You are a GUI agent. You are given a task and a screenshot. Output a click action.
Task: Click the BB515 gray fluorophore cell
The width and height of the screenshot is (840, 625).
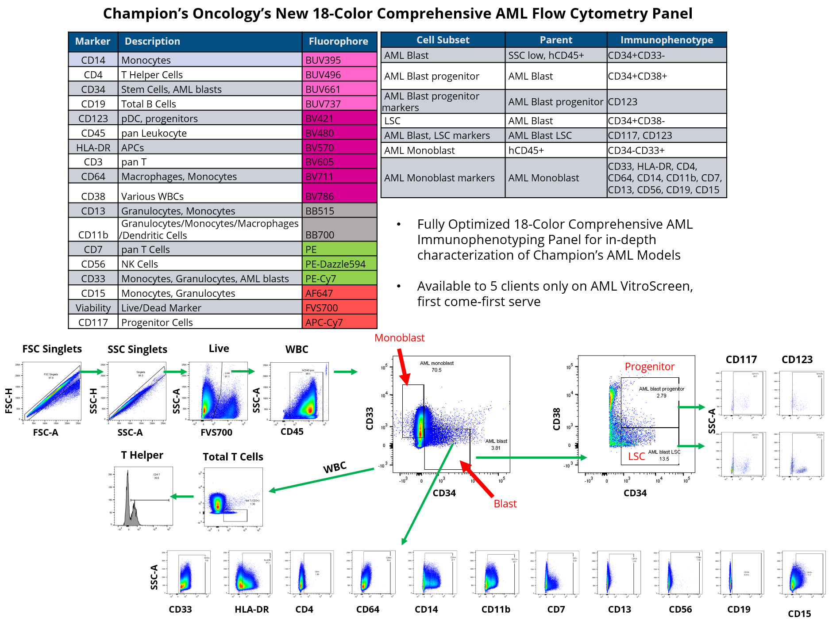point(339,211)
